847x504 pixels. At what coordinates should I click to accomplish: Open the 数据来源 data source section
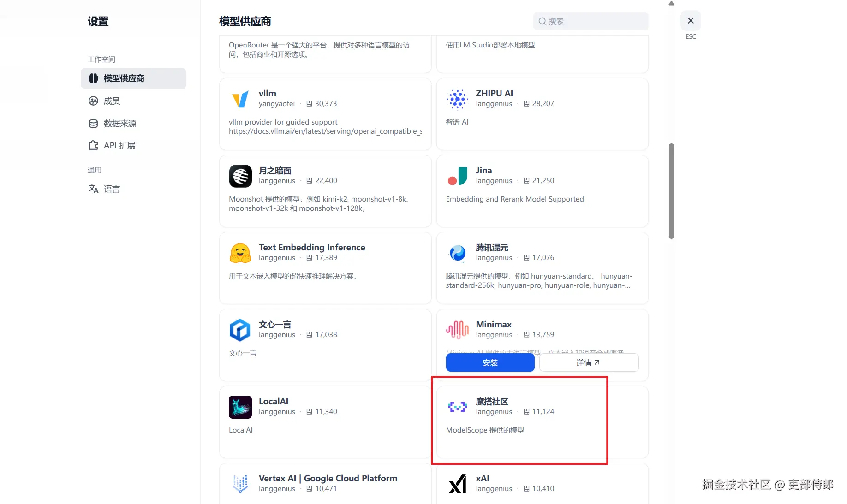click(133, 124)
